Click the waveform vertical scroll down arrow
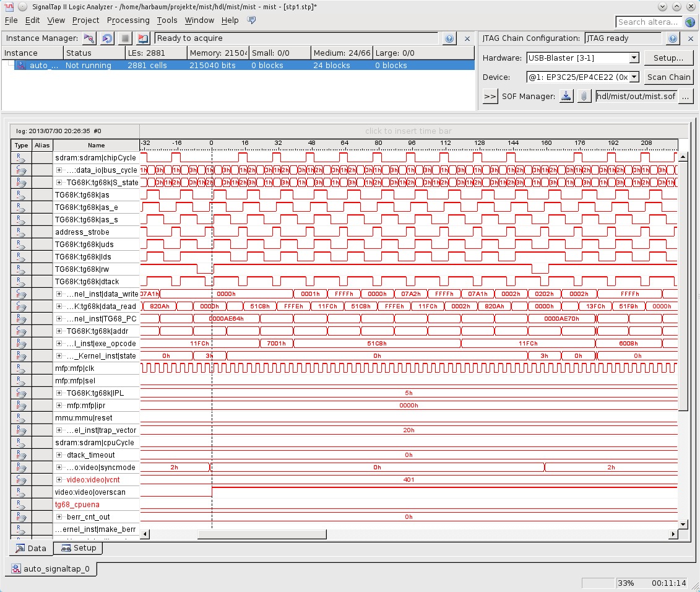The image size is (700, 592). [683, 524]
